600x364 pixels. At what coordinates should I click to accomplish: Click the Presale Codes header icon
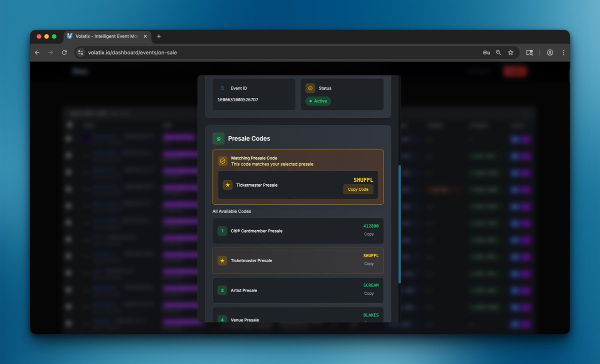pyautogui.click(x=218, y=138)
